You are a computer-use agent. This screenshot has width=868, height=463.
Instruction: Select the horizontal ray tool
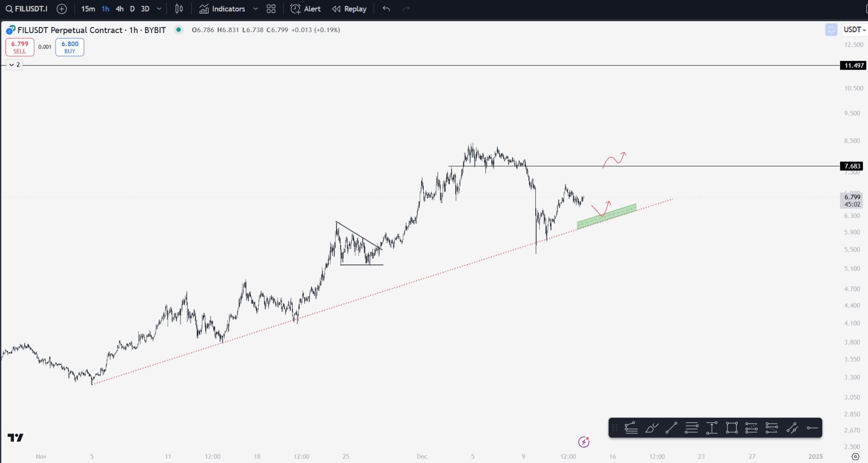[812, 428]
